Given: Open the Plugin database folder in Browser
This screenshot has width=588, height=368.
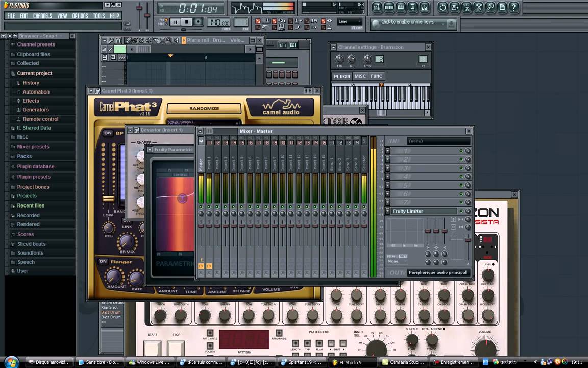Looking at the screenshot, I should (35, 166).
